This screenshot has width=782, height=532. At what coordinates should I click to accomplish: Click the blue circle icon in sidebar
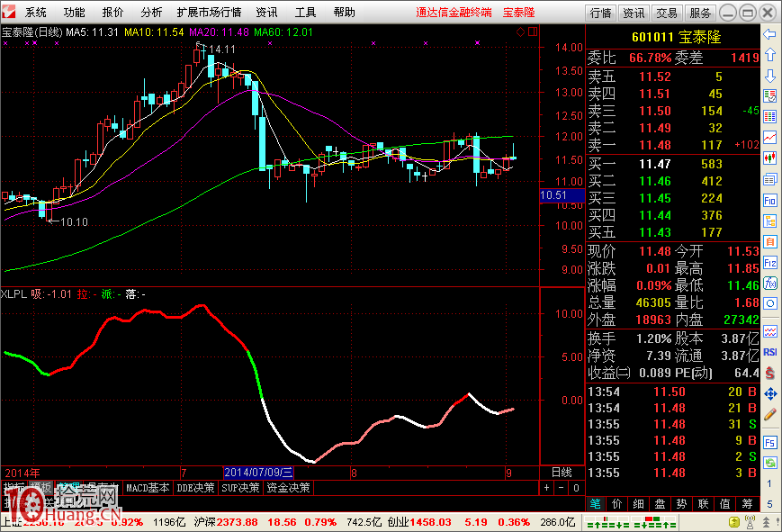[x=770, y=303]
